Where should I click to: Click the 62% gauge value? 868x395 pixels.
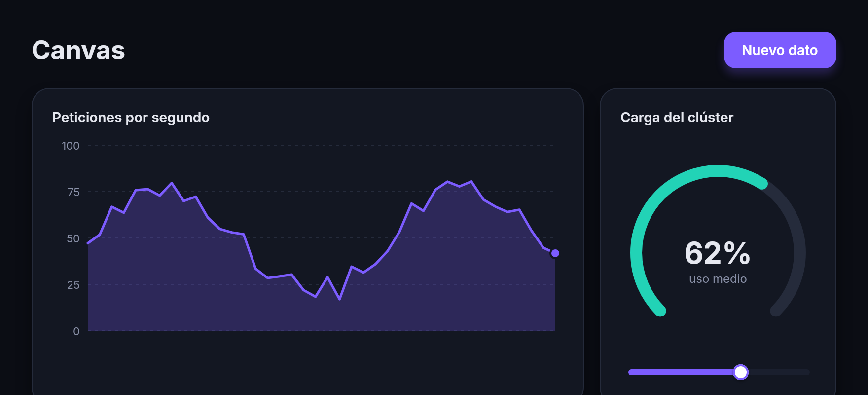pos(718,253)
